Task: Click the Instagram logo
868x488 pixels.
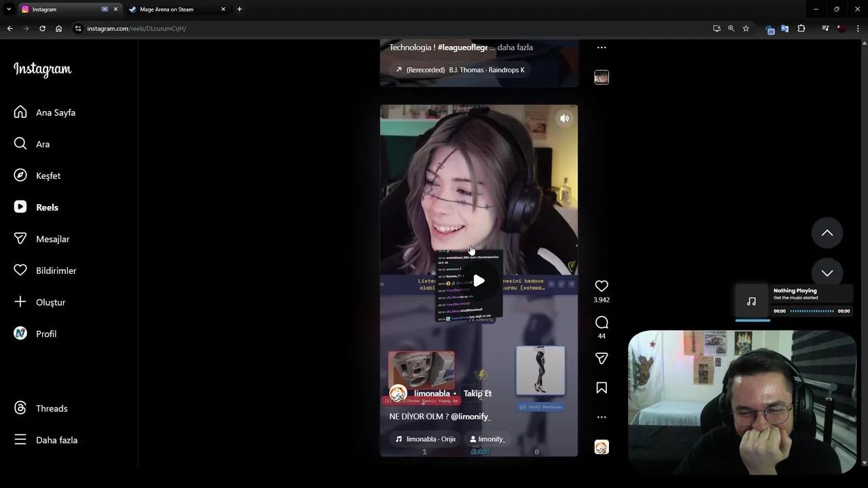Action: point(42,69)
